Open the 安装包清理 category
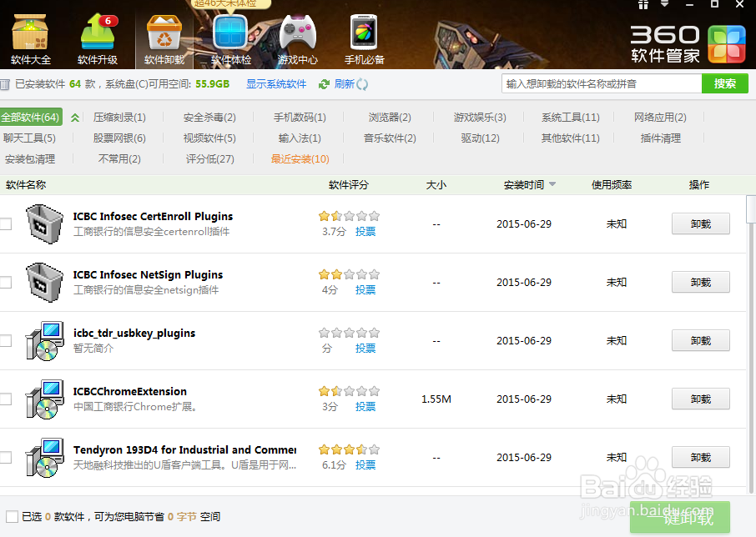Image resolution: width=756 pixels, height=537 pixels. (29, 159)
